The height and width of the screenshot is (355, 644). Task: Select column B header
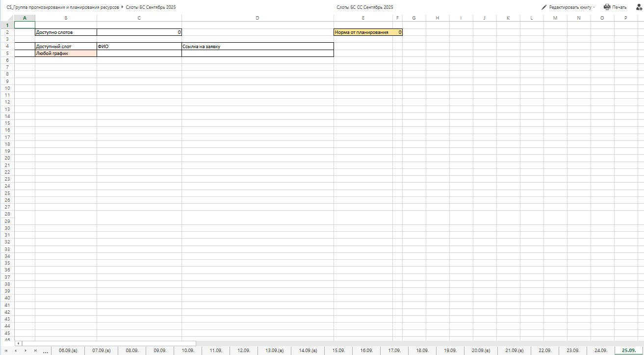[x=66, y=18]
